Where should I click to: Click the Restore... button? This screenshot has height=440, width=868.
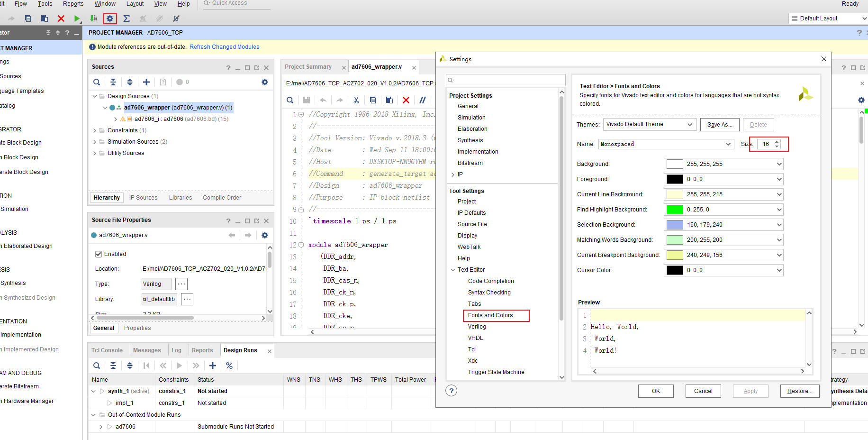(x=800, y=391)
